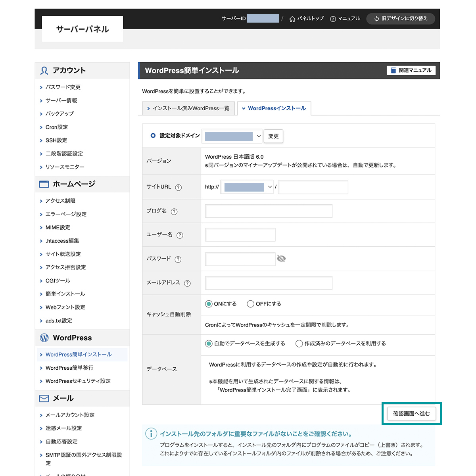Screen dimensions: 476x476
Task: Select 作成済みのデータベースを利用する option
Action: point(299,344)
